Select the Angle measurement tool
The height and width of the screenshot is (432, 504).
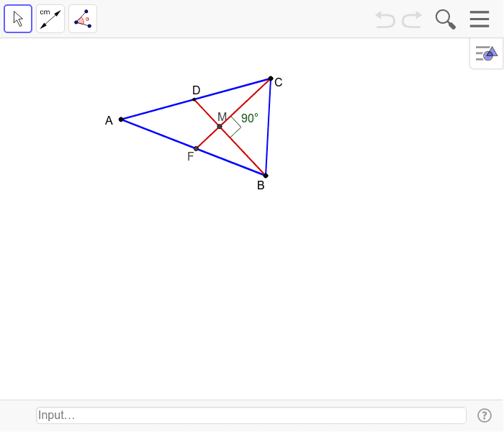click(83, 19)
